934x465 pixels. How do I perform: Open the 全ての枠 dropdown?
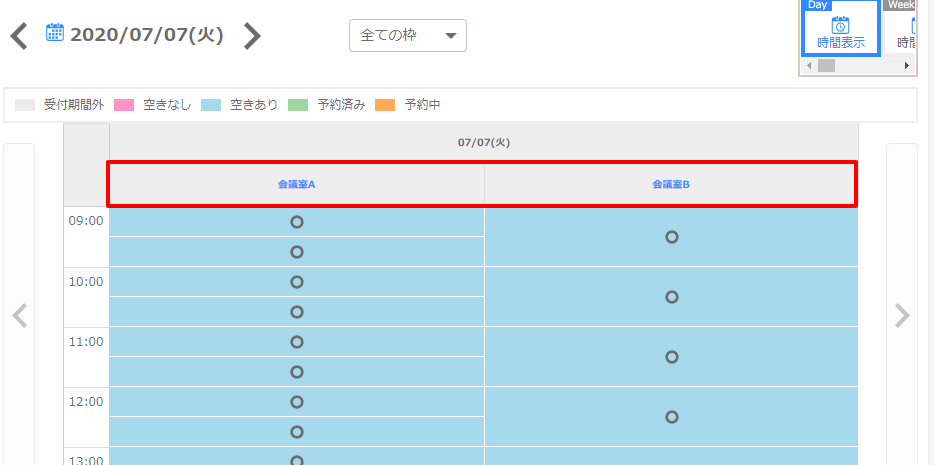click(407, 36)
